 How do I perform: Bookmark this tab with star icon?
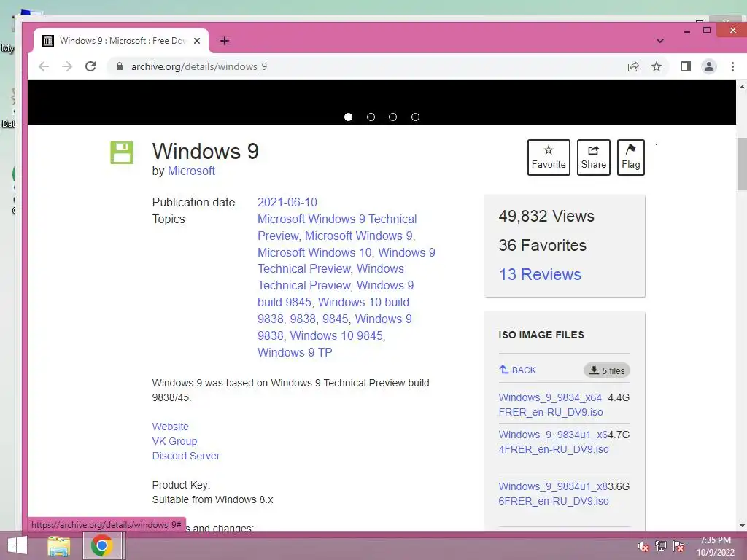tap(657, 66)
